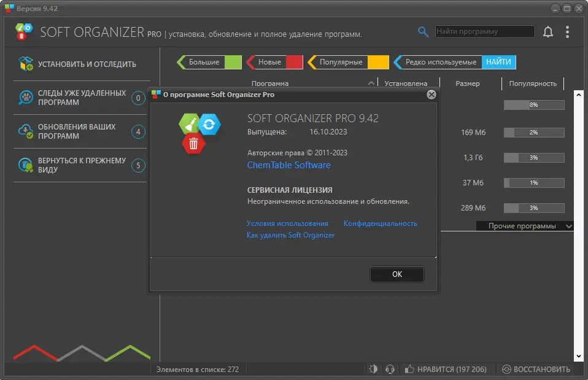Click the sort arrow in Программа column
This screenshot has height=380, width=588.
point(371,83)
